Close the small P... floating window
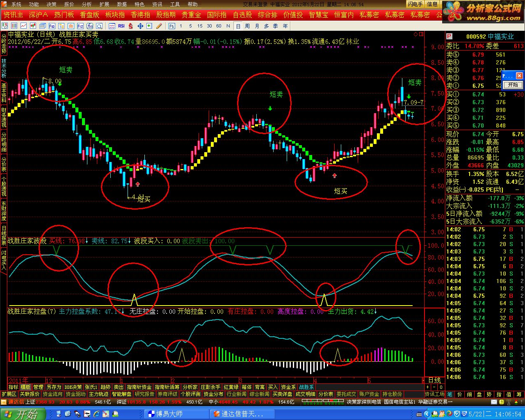The image size is (525, 420). pyautogui.click(x=519, y=76)
